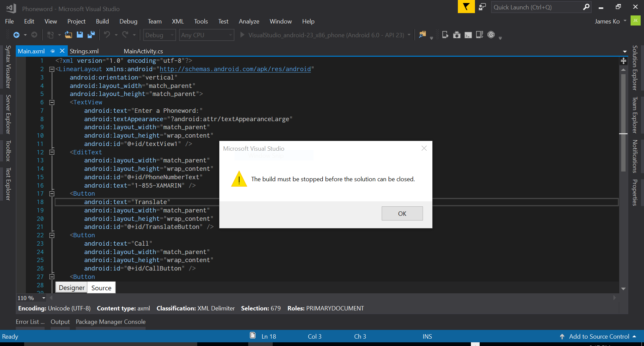Collapse the TextView node at line 6
Screen dimensions: 644x346
pos(52,103)
